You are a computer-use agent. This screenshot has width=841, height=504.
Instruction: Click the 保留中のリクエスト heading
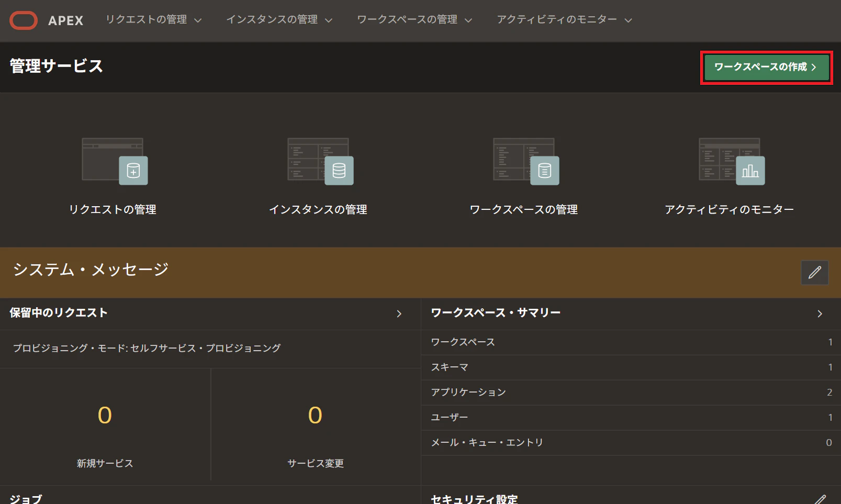tap(59, 313)
